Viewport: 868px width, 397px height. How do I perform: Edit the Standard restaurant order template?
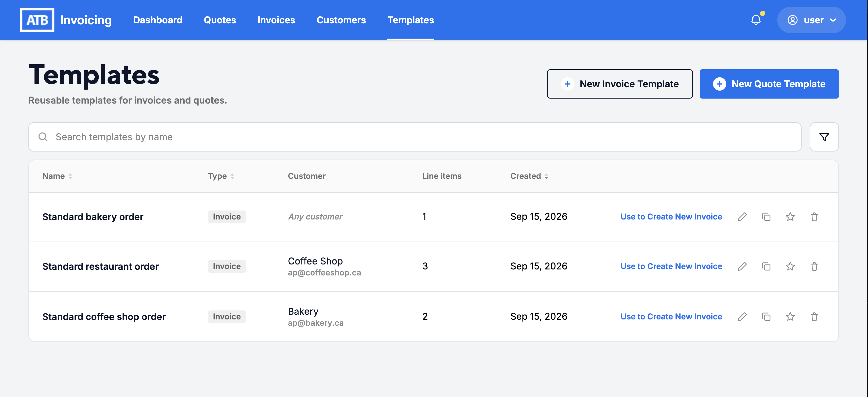point(742,266)
